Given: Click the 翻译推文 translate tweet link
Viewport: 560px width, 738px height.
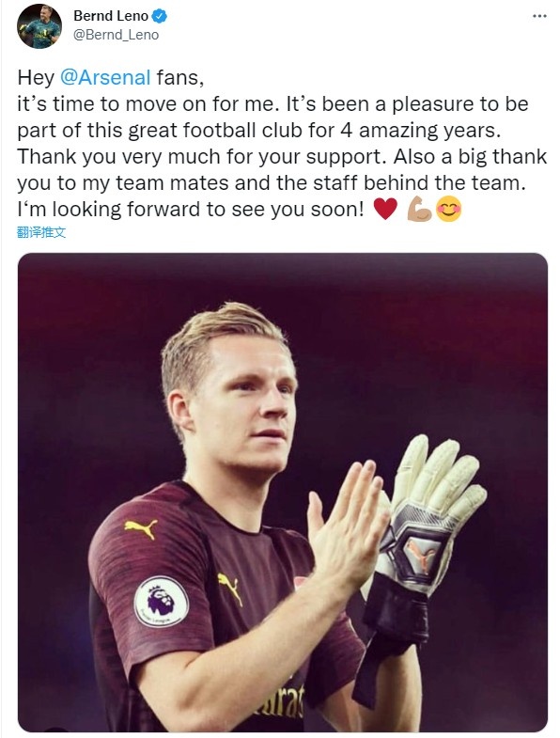Looking at the screenshot, I should pos(41,232).
